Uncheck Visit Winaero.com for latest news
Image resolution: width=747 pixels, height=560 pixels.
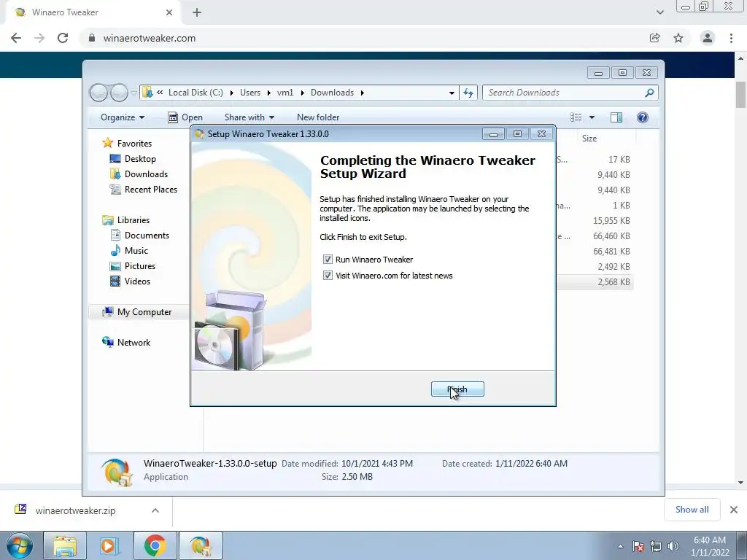(328, 276)
